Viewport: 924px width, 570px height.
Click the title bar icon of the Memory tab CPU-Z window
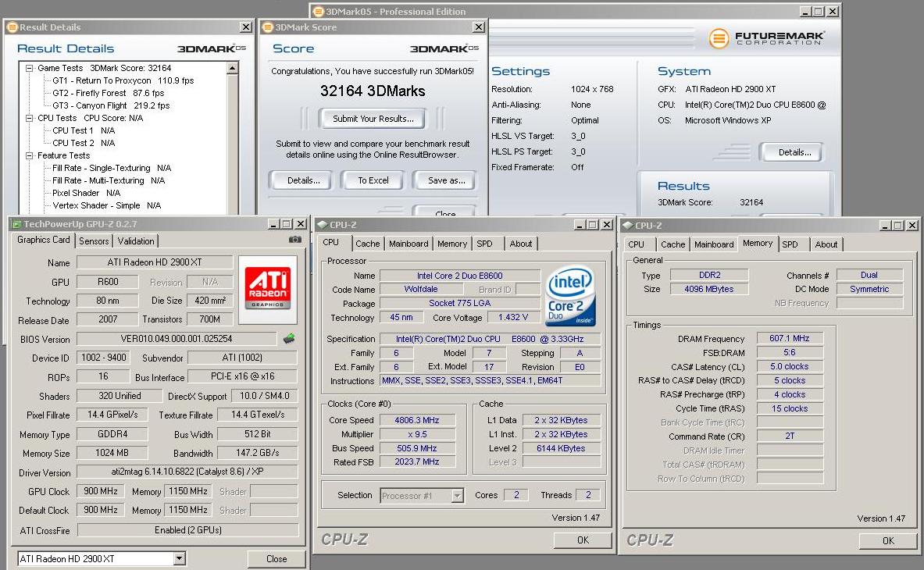click(x=628, y=226)
